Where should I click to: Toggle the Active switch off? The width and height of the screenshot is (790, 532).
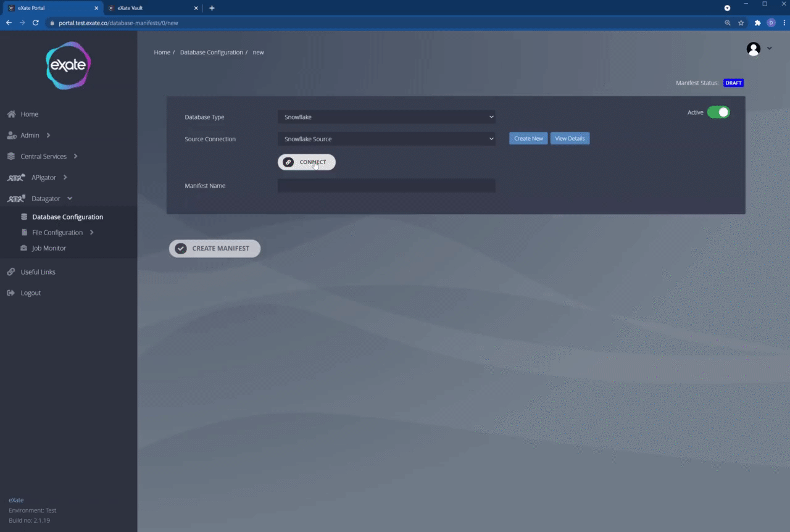[718, 112]
